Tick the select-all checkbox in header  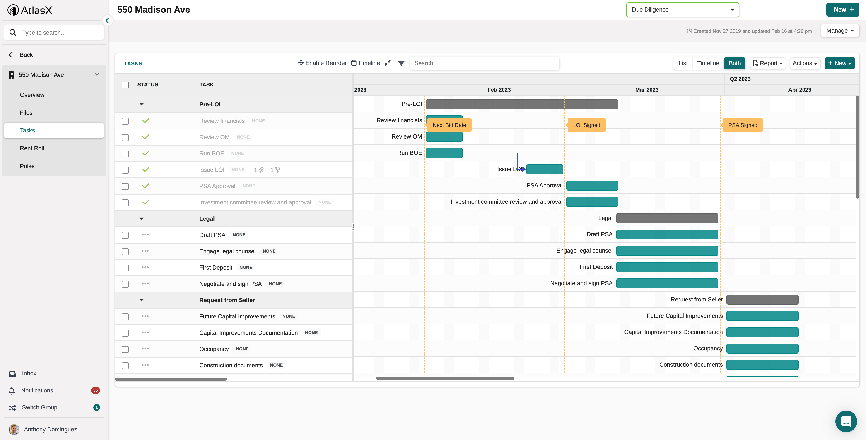(125, 85)
